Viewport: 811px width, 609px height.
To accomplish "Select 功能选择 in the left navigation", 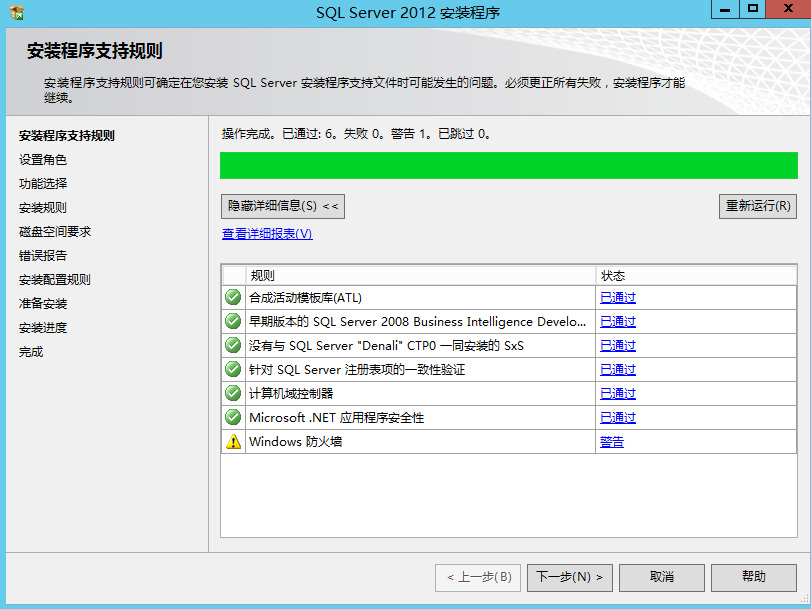I will tap(44, 184).
